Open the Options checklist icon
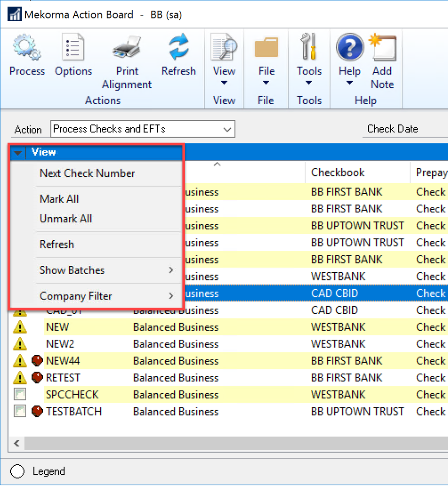The image size is (448, 486). [x=73, y=47]
